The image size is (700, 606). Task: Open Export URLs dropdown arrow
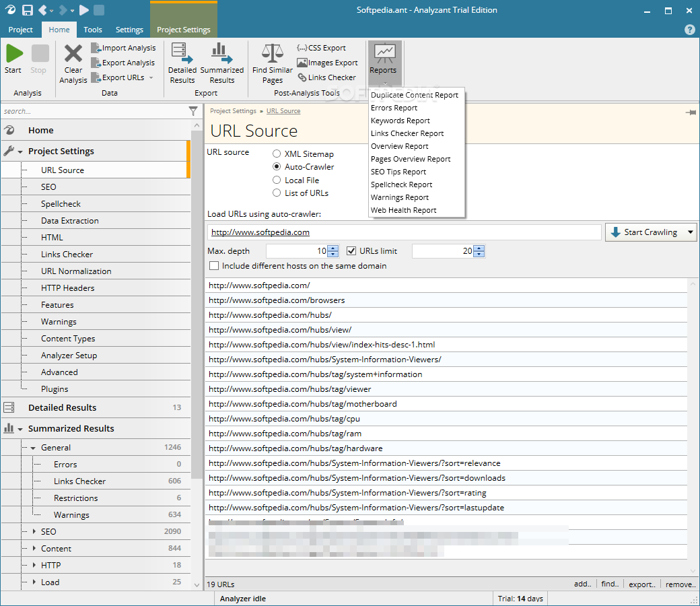pos(151,77)
